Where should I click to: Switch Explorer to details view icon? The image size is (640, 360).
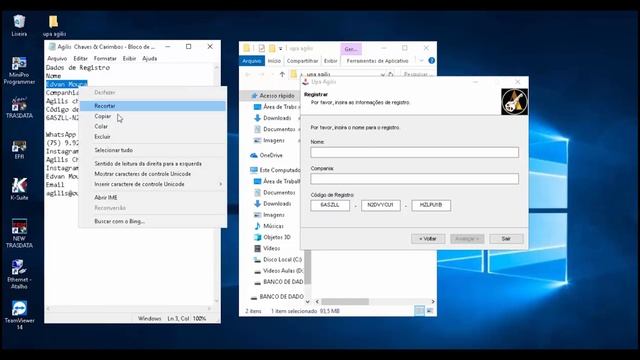click(x=419, y=311)
